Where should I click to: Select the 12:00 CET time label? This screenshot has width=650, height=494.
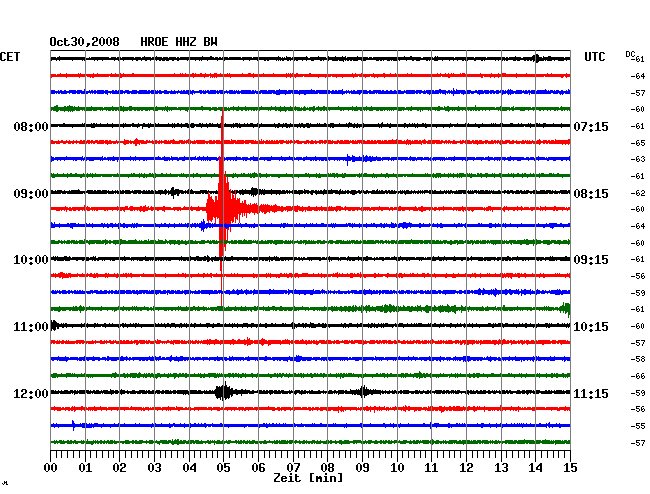31,393
